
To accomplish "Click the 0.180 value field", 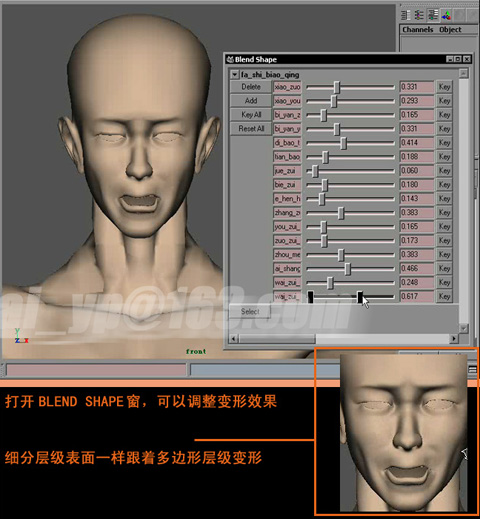I will [x=417, y=185].
